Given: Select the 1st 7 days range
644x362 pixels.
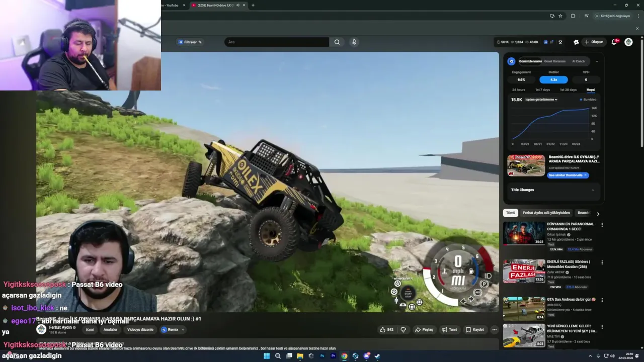Looking at the screenshot, I should (542, 90).
